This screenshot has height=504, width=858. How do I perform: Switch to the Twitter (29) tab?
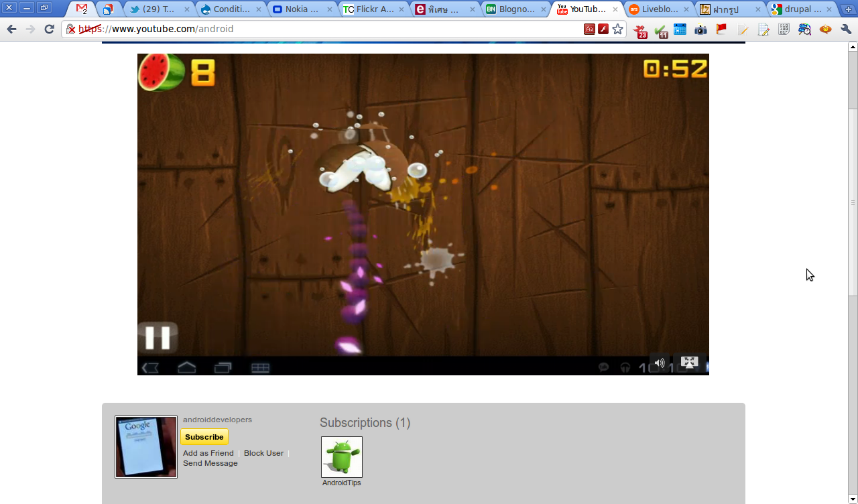click(x=160, y=9)
